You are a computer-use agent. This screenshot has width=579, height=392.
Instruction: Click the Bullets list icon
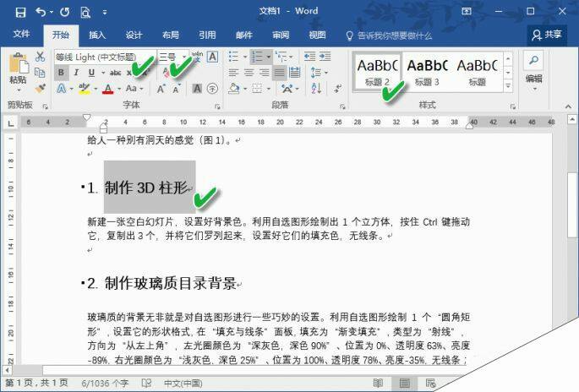point(234,57)
